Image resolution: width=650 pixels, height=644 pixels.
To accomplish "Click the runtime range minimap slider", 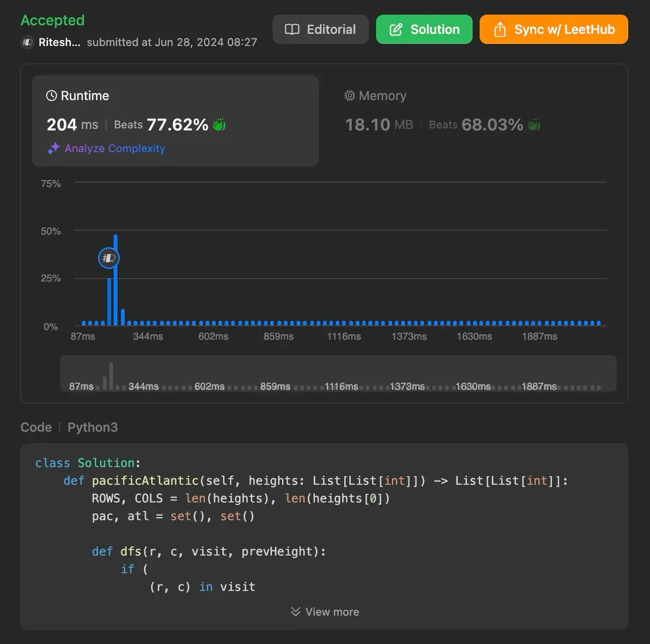I will (338, 373).
